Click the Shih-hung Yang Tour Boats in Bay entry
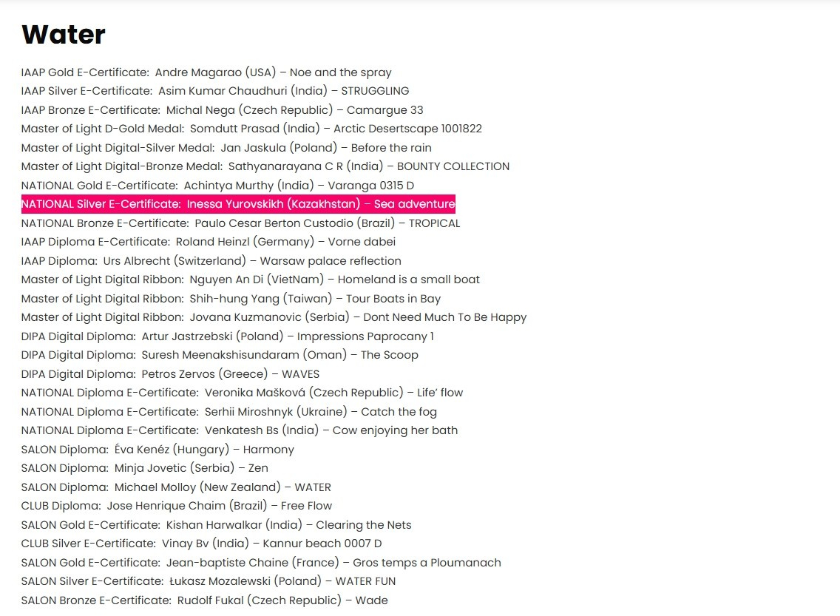This screenshot has height=616, width=840. [x=231, y=299]
